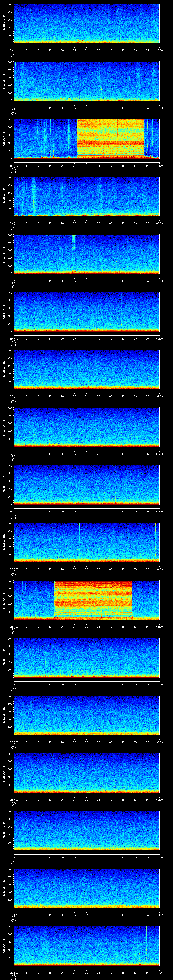Screen dimensions: 173x980
Task: Click the 8:52:00 start time label
Action: 14,512
